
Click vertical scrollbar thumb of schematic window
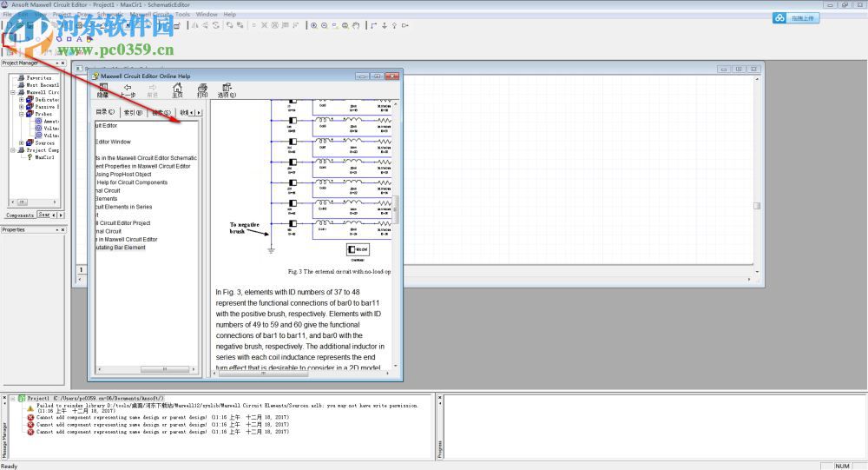[x=757, y=206]
